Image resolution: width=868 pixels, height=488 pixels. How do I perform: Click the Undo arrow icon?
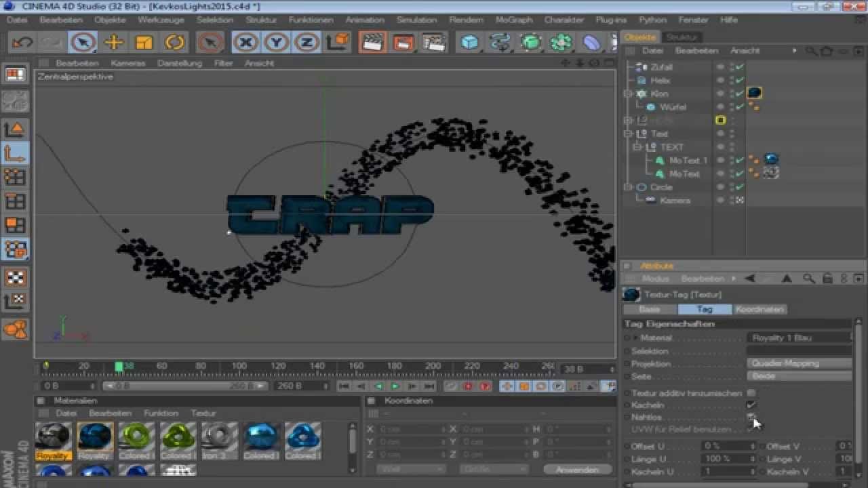click(22, 43)
